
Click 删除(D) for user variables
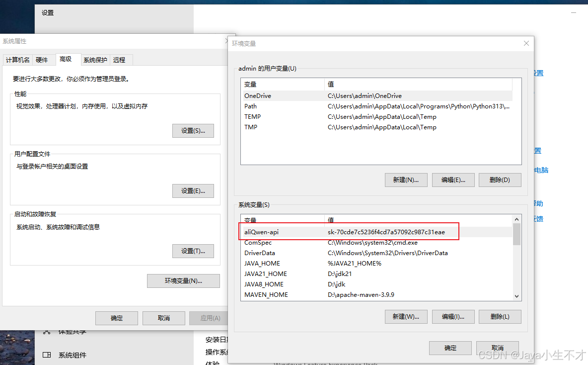point(500,180)
